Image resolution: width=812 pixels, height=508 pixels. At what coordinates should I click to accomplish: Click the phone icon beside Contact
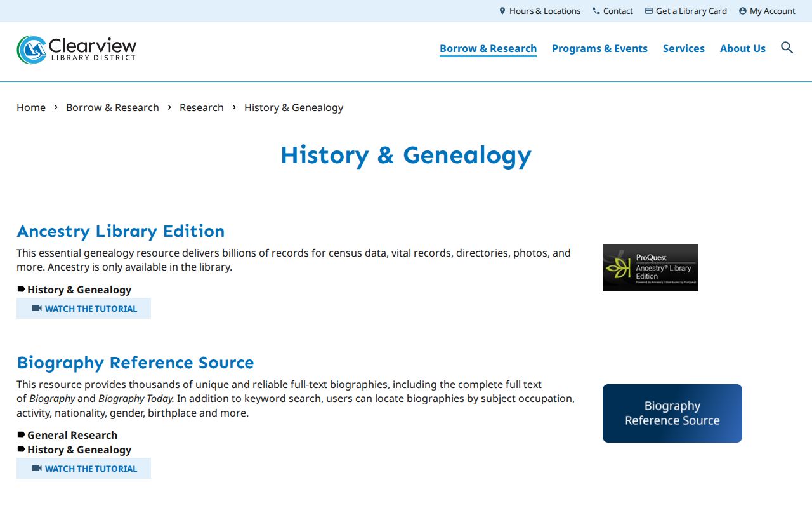click(x=596, y=11)
